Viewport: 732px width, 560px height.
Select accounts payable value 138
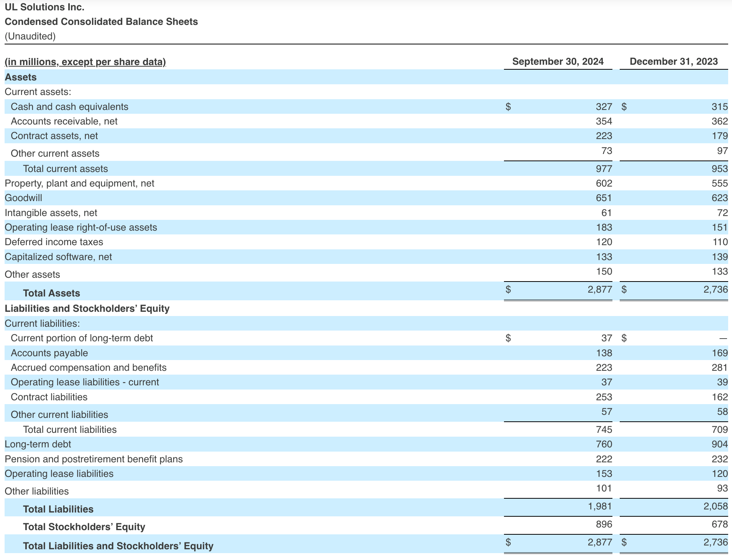604,353
